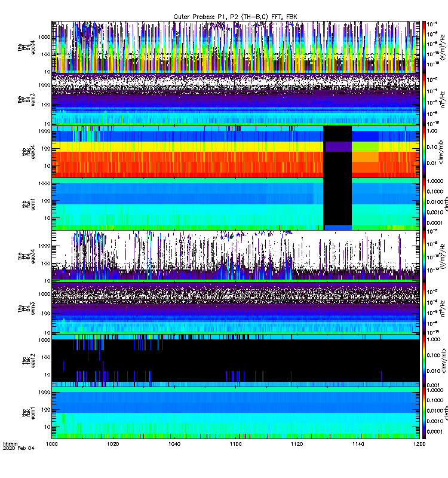Click the time axis label "1140"
This screenshot has width=448, height=478.
[x=358, y=444]
